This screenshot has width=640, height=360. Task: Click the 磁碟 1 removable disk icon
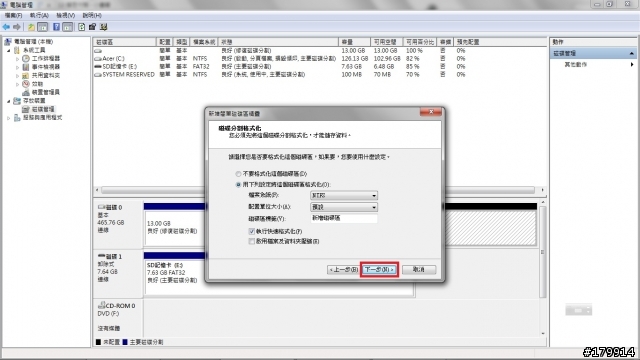101,256
